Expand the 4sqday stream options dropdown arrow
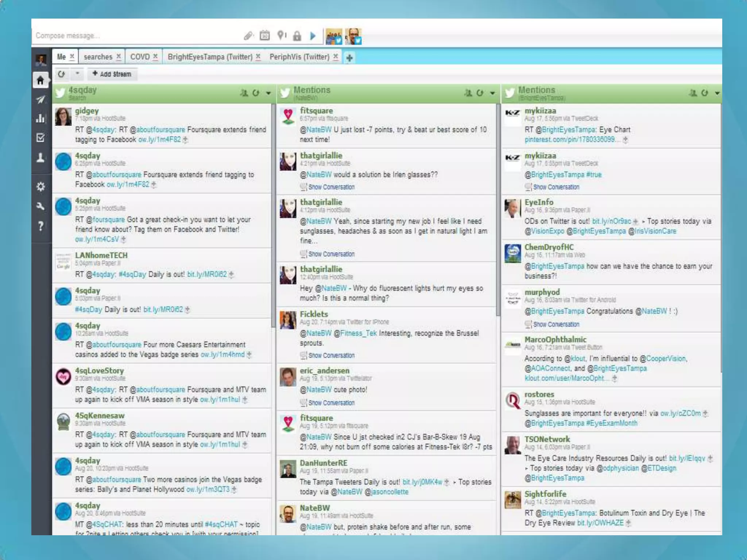This screenshot has width=747, height=560. (x=268, y=93)
